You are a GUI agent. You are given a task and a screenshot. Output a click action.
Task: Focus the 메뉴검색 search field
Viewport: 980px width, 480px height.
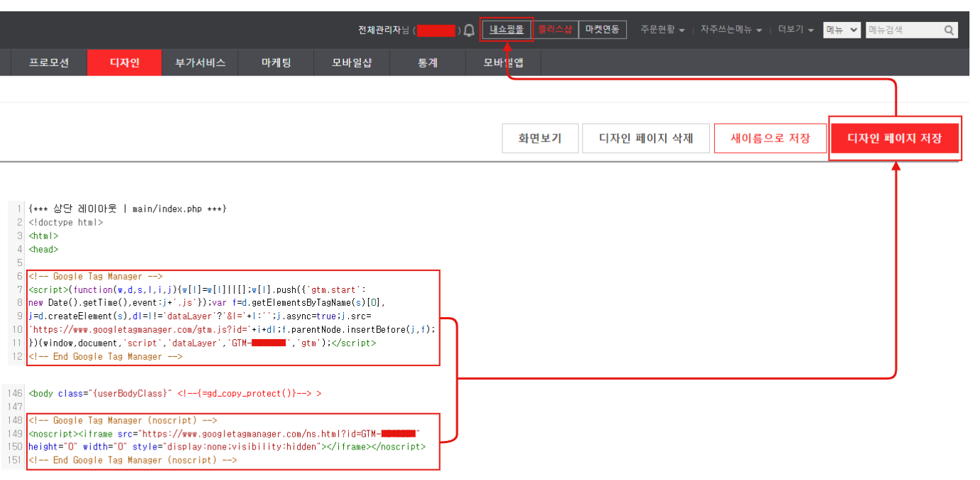coord(904,30)
